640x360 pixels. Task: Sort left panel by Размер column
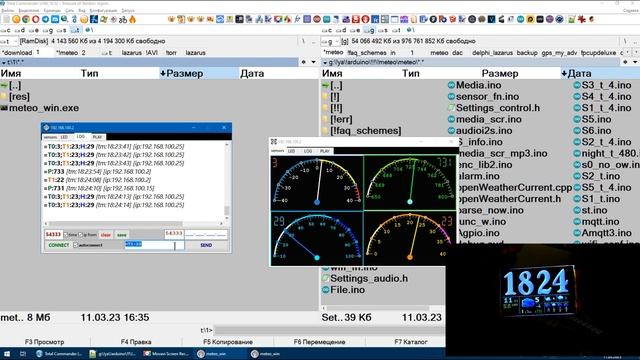pos(199,73)
